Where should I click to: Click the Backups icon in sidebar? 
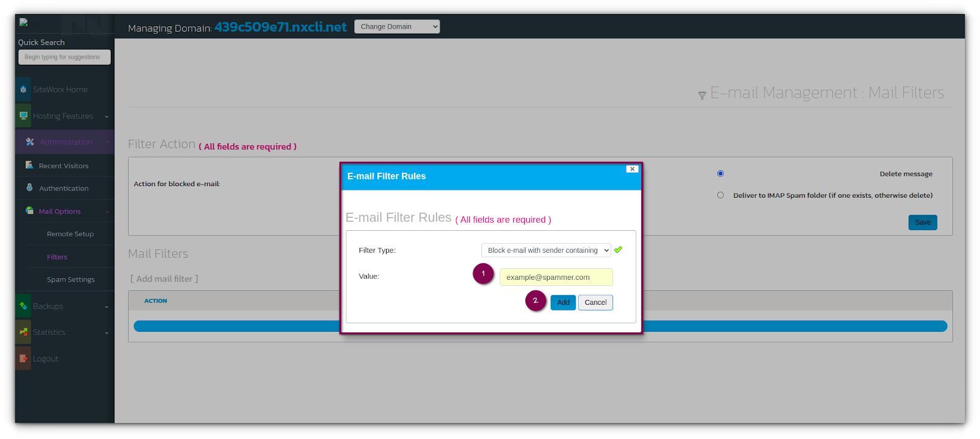23,306
